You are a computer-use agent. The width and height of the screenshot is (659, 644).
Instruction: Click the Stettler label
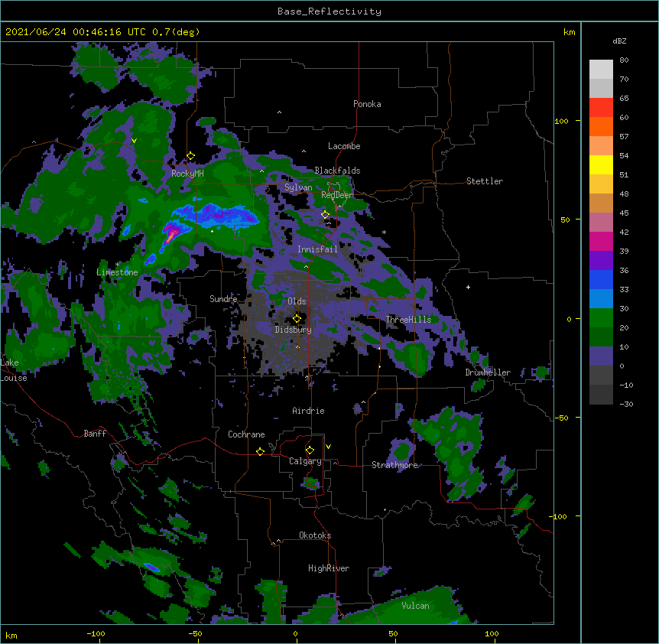coord(485,181)
